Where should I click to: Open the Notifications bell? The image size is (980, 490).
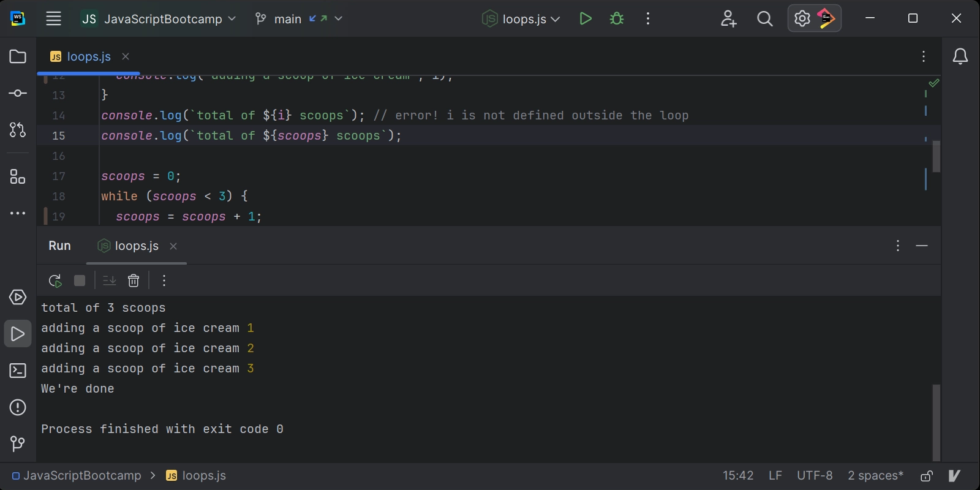click(x=960, y=56)
